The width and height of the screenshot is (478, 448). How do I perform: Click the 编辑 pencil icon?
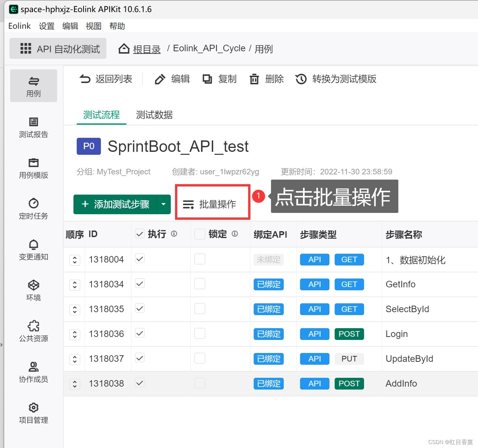tap(160, 79)
